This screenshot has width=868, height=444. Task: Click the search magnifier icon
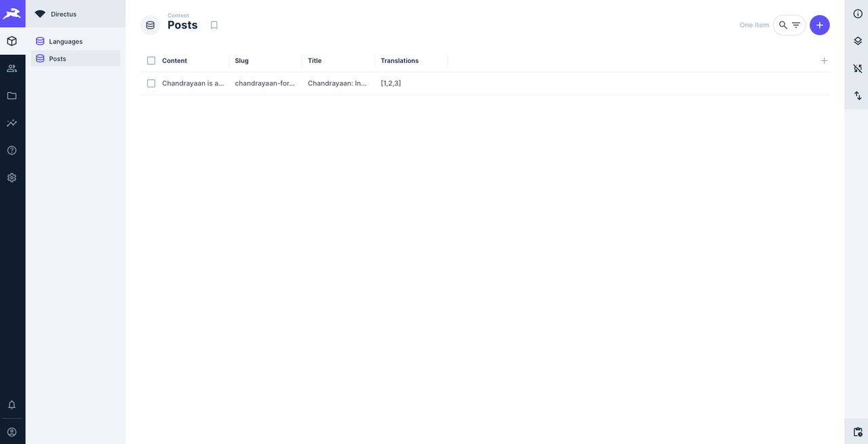click(x=783, y=25)
